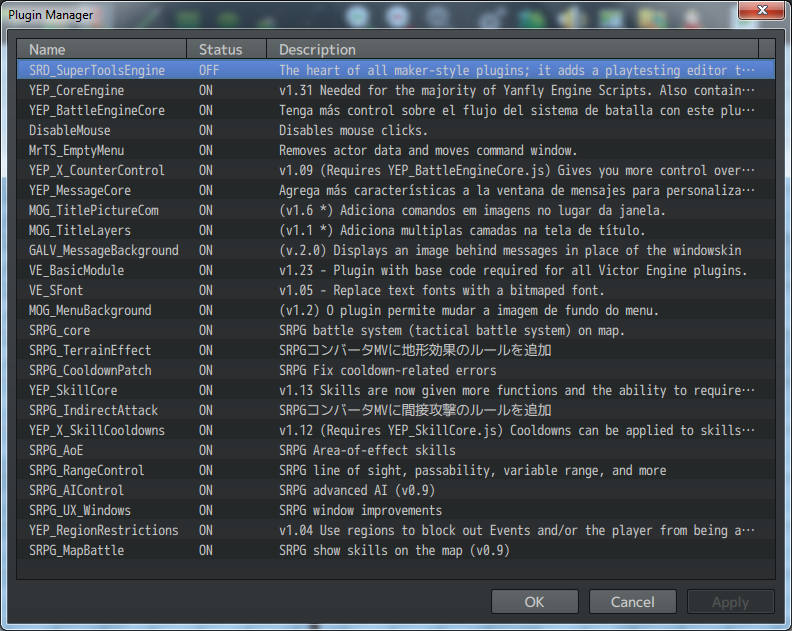The height and width of the screenshot is (631, 792).
Task: Click OFF status of SRD_SuperToolsEngine
Action: [209, 70]
